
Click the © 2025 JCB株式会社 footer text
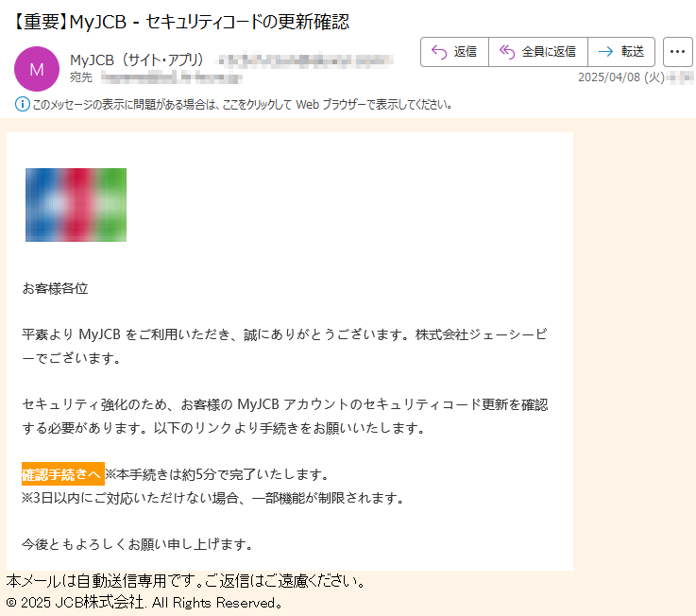144,603
